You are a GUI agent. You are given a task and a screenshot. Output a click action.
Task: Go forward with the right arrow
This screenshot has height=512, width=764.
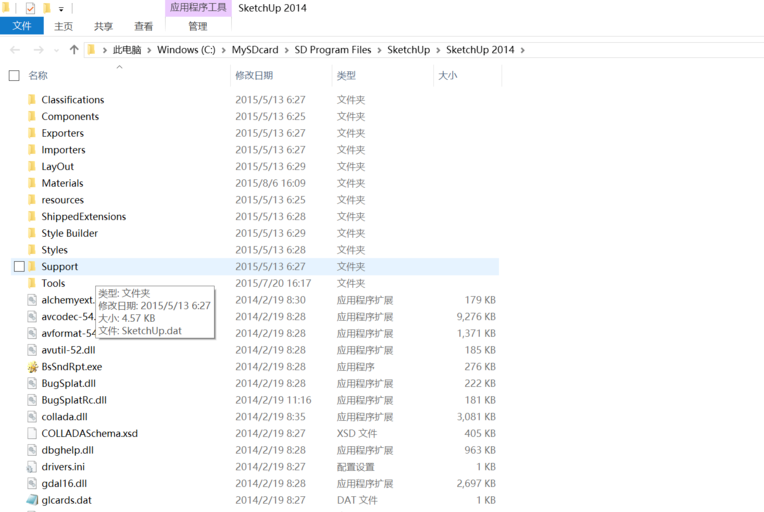point(38,50)
